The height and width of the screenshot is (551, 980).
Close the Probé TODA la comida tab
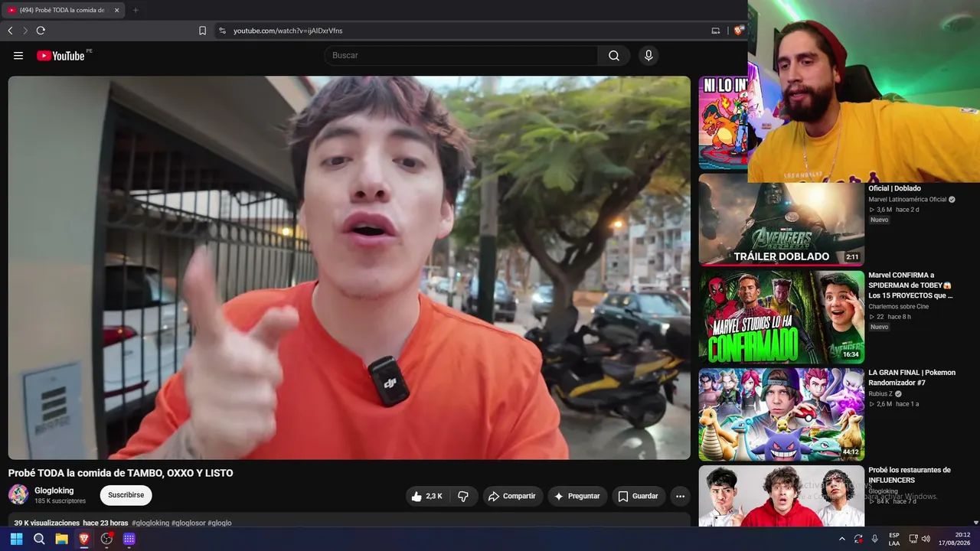(116, 10)
